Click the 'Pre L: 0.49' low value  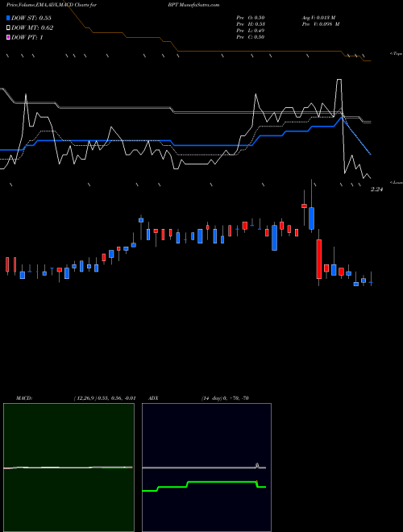(251, 31)
